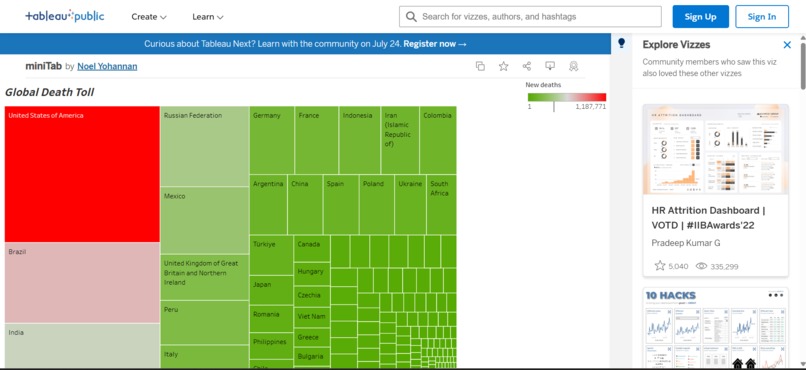Select the Bulgaria treemap tile
The height and width of the screenshot is (370, 806).
pyautogui.click(x=312, y=357)
